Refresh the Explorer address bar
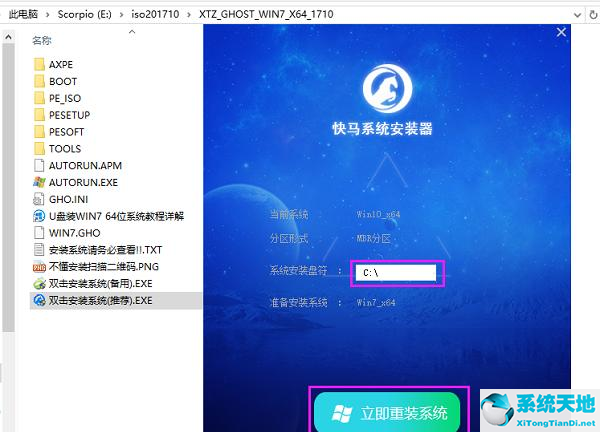The height and width of the screenshot is (432, 600). click(593, 15)
